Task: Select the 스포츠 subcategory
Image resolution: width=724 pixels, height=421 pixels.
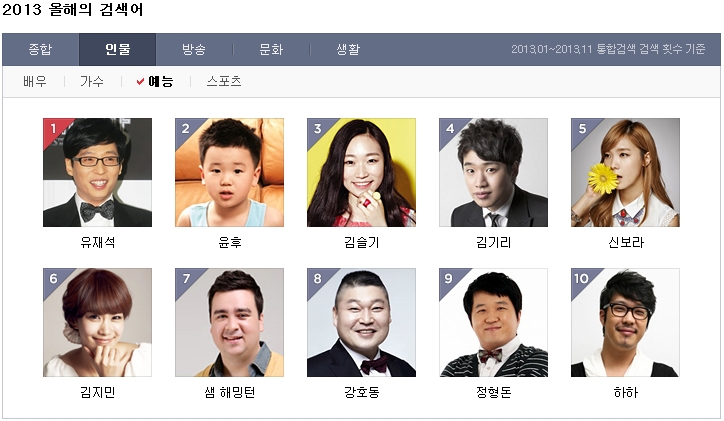Action: click(x=224, y=82)
